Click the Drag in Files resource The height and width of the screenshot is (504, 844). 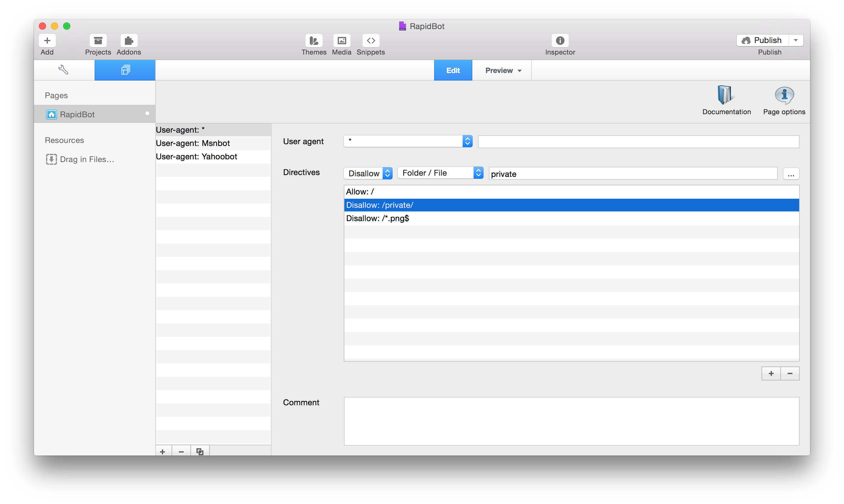(x=80, y=159)
